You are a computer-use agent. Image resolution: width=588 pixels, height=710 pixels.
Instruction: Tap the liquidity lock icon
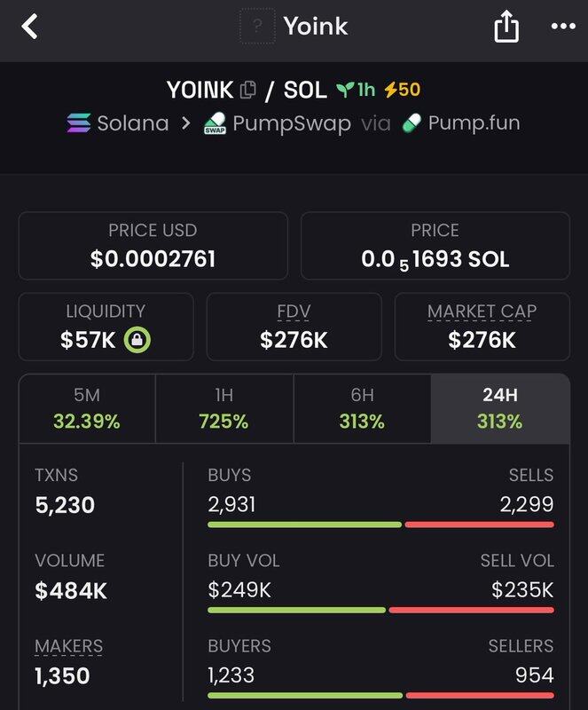pyautogui.click(x=137, y=339)
